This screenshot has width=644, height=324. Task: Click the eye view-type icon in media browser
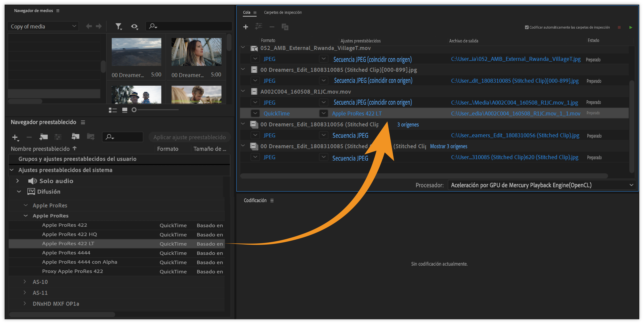[135, 26]
